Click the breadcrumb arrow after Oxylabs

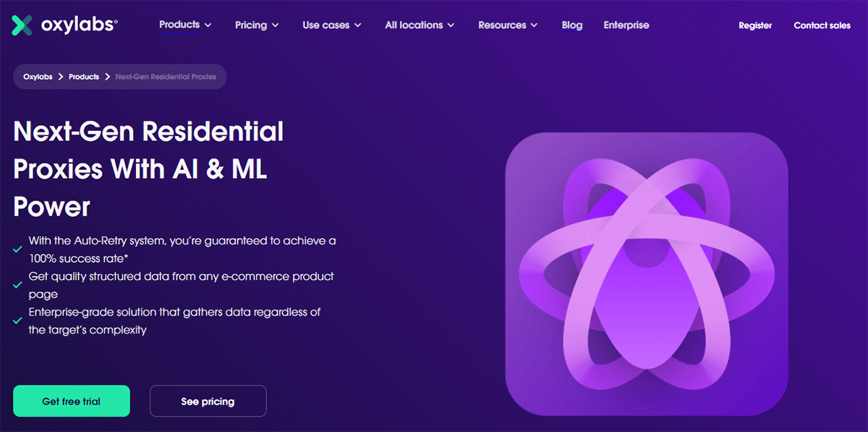tap(61, 77)
